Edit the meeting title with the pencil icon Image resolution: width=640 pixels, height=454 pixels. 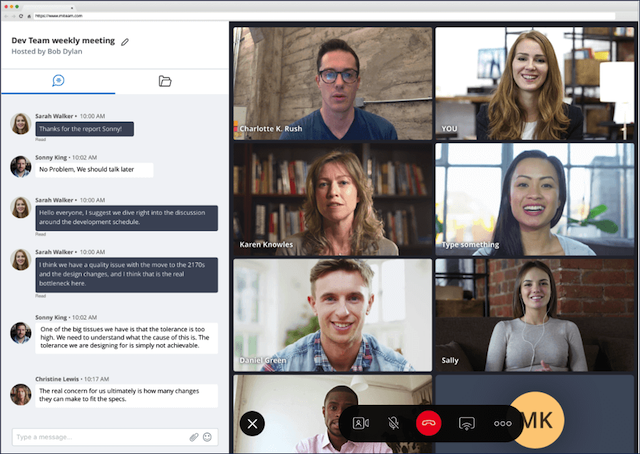click(x=125, y=42)
